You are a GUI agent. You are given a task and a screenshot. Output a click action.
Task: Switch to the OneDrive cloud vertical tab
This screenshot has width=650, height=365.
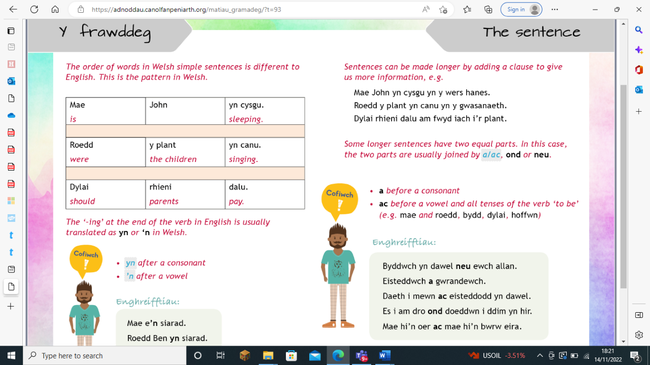click(11, 115)
